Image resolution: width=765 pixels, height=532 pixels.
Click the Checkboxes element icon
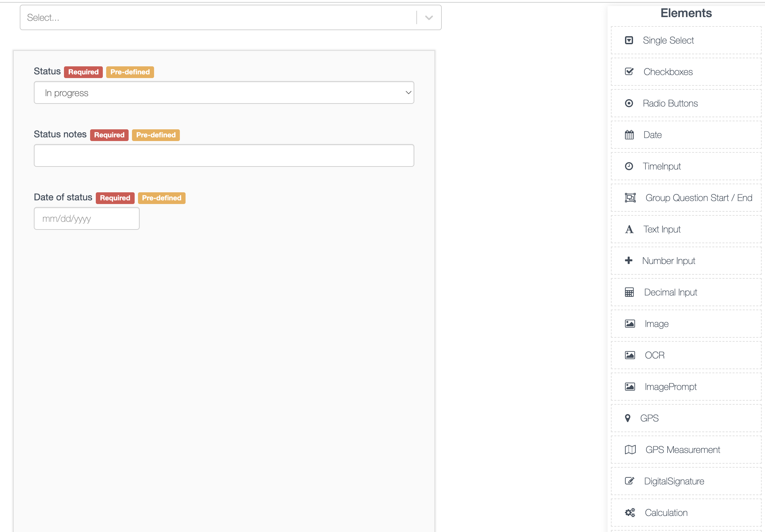coord(629,72)
